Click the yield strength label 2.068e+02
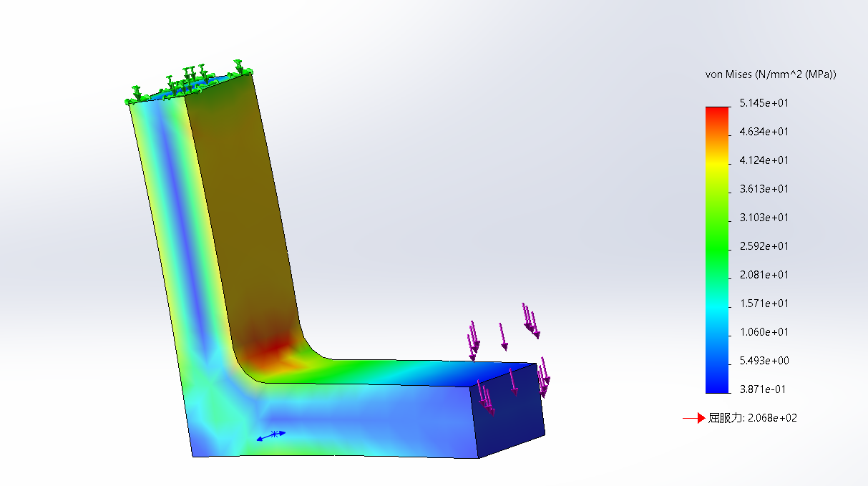Image resolution: width=868 pixels, height=486 pixels. coord(752,418)
